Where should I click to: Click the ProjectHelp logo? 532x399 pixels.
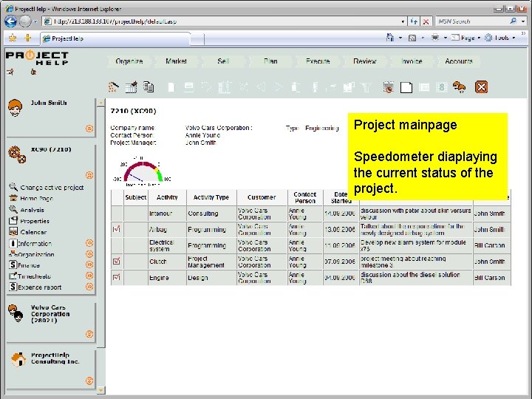click(x=38, y=58)
